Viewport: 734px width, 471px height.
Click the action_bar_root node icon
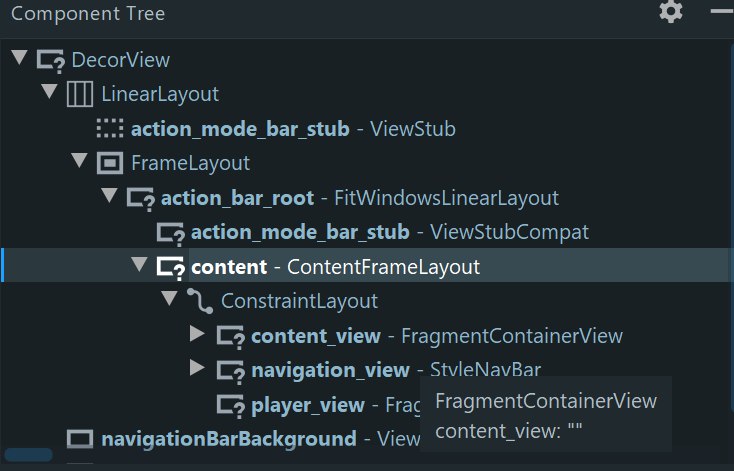[140, 198]
